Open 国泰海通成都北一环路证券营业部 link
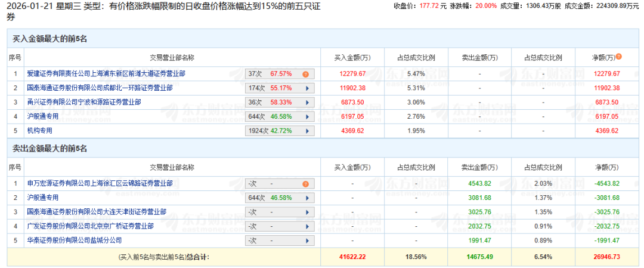644x268 pixels. [100, 88]
